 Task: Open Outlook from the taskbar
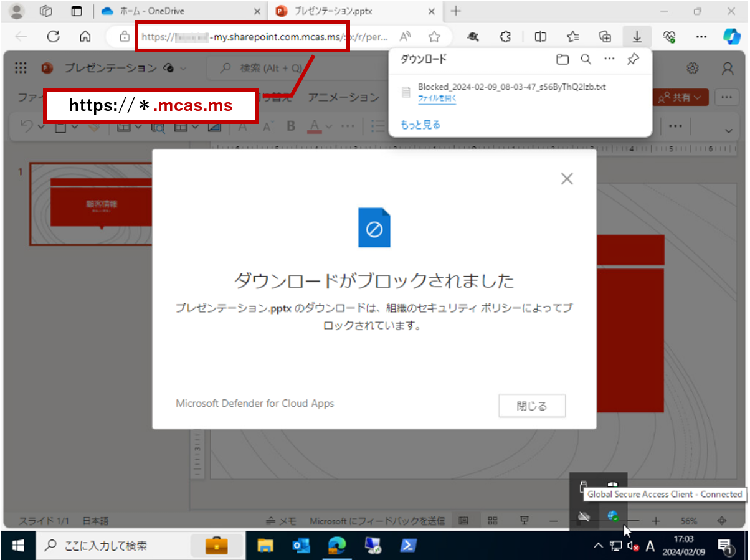301,546
